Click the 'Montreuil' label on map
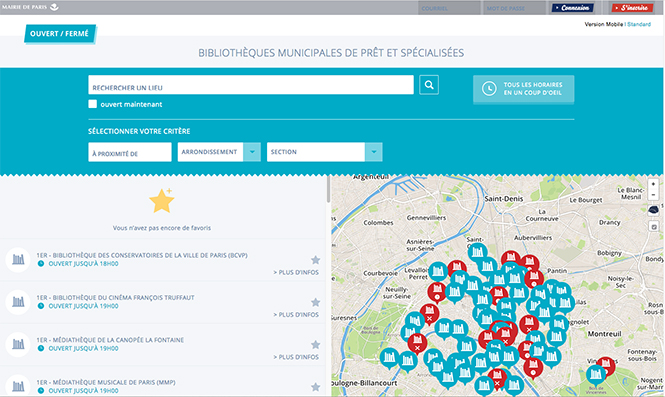The image size is (665, 397). (x=604, y=334)
